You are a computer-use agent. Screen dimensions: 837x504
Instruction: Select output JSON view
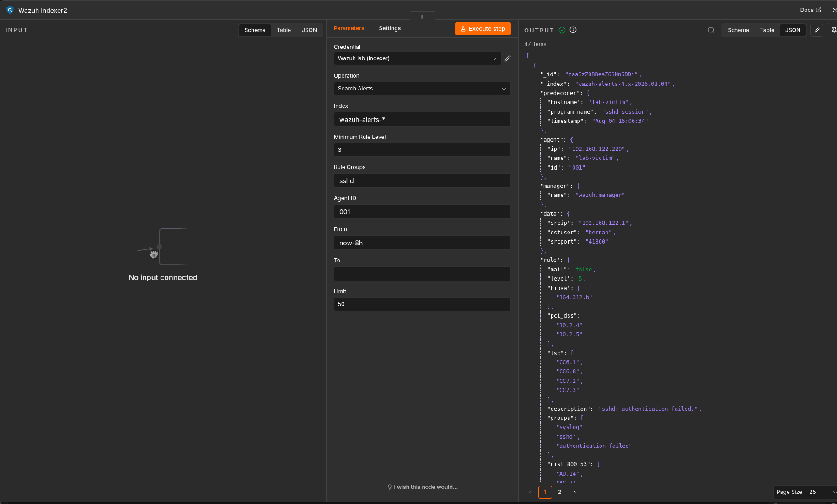793,30
